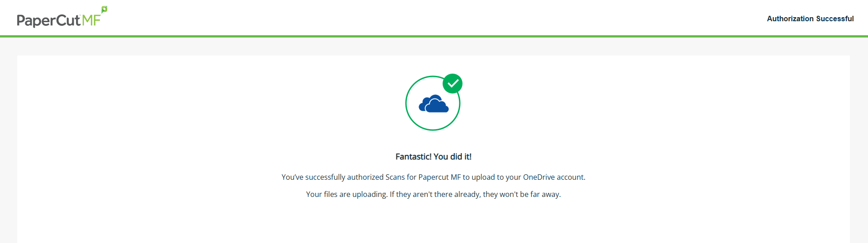Click the PaperCut MF logo

tap(62, 17)
